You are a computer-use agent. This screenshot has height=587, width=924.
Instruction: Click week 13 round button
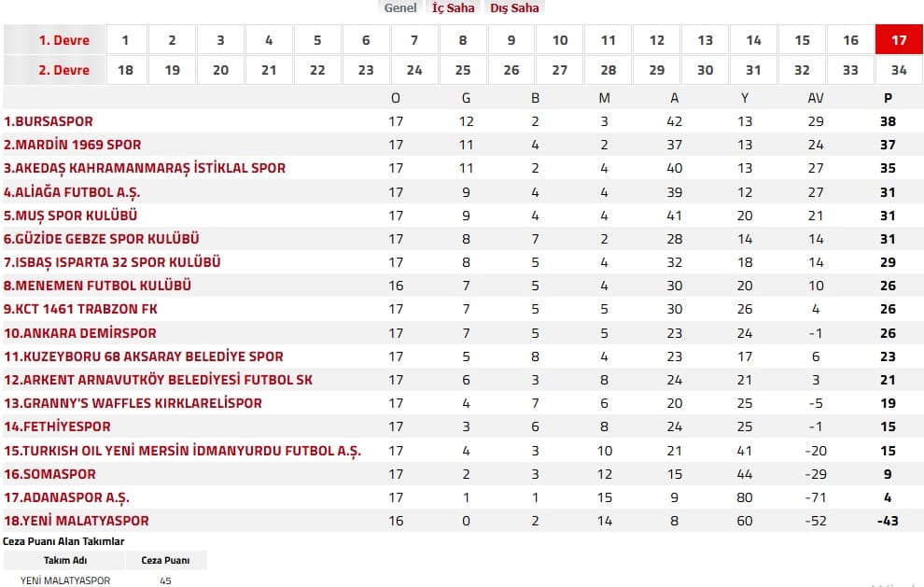click(705, 40)
